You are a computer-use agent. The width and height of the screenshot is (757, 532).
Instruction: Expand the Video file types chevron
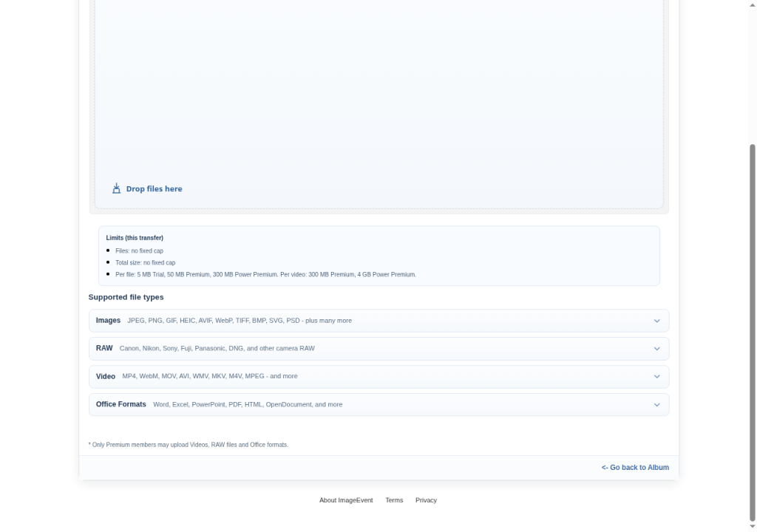click(x=656, y=377)
